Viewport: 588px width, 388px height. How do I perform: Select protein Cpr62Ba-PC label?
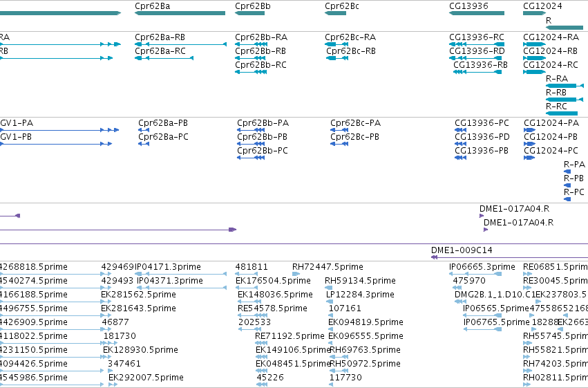(164, 137)
